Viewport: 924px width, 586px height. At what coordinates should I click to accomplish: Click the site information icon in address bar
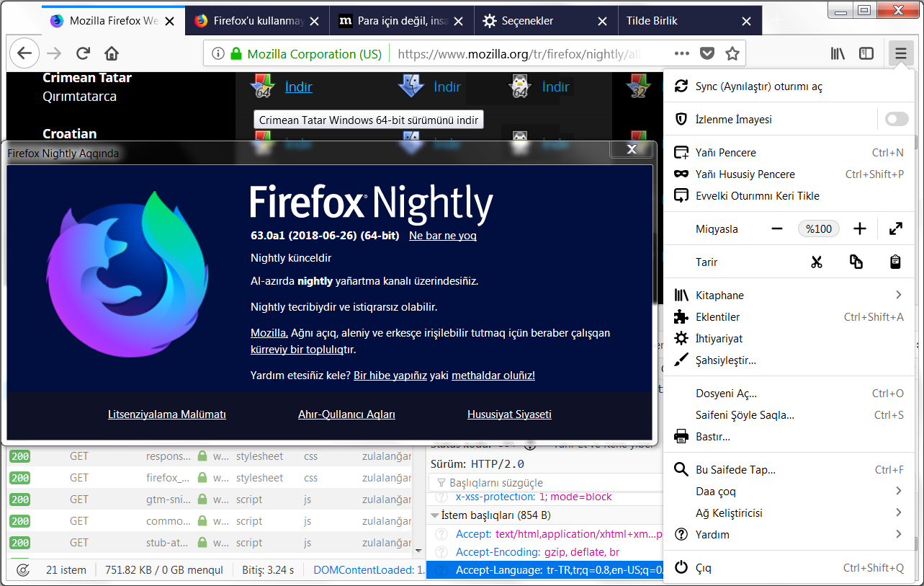tap(218, 54)
